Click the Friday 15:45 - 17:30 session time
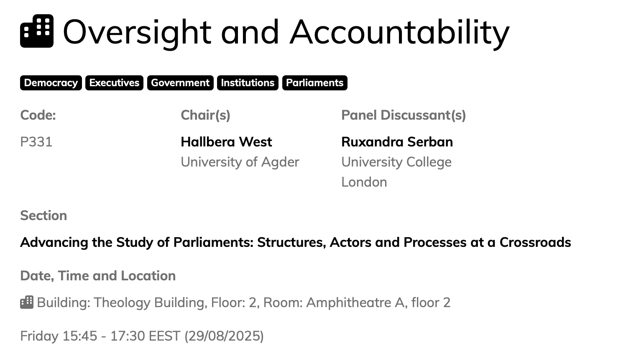 coord(142,336)
